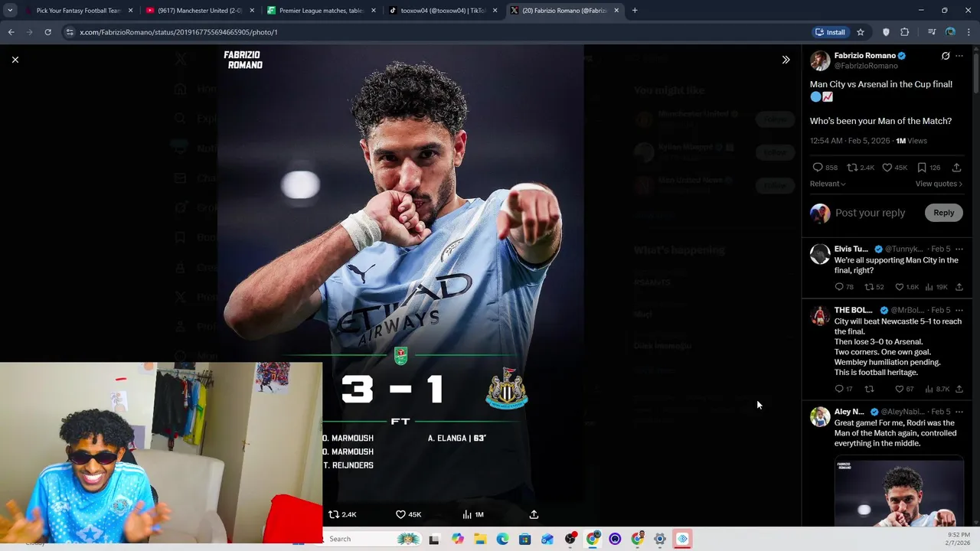The width and height of the screenshot is (980, 551).
Task: Share the tweet via side panel share icon
Action: point(956,168)
